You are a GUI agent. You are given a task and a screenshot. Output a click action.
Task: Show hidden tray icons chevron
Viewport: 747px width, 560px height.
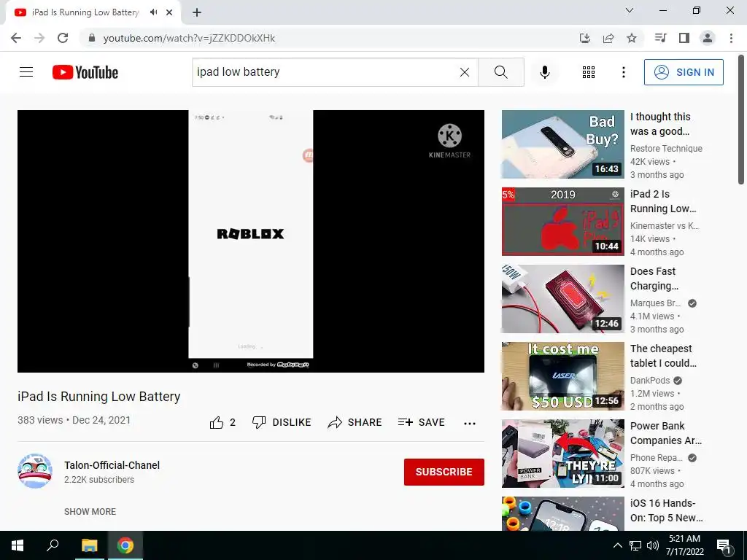click(617, 545)
